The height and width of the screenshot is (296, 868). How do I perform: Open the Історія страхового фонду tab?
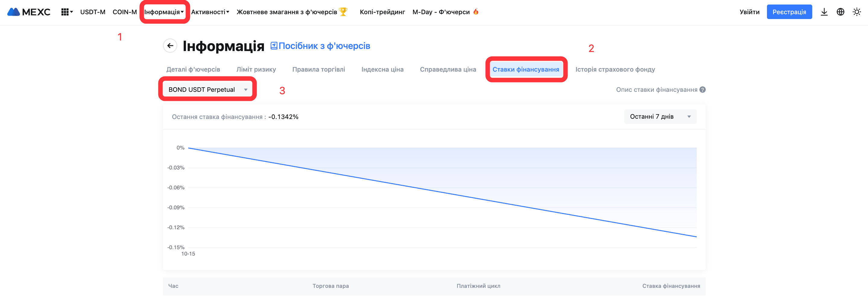pyautogui.click(x=615, y=69)
